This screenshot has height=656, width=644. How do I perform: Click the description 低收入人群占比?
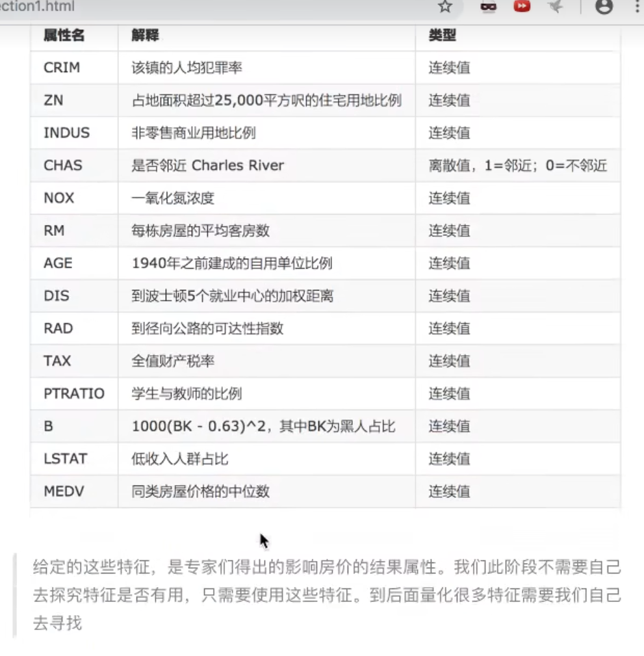pyautogui.click(x=180, y=458)
